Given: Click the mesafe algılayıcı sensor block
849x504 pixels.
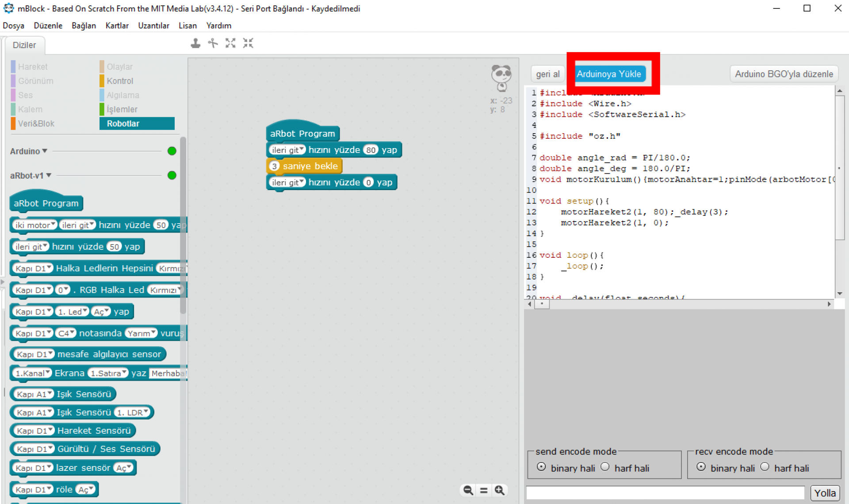Looking at the screenshot, I should [x=88, y=354].
